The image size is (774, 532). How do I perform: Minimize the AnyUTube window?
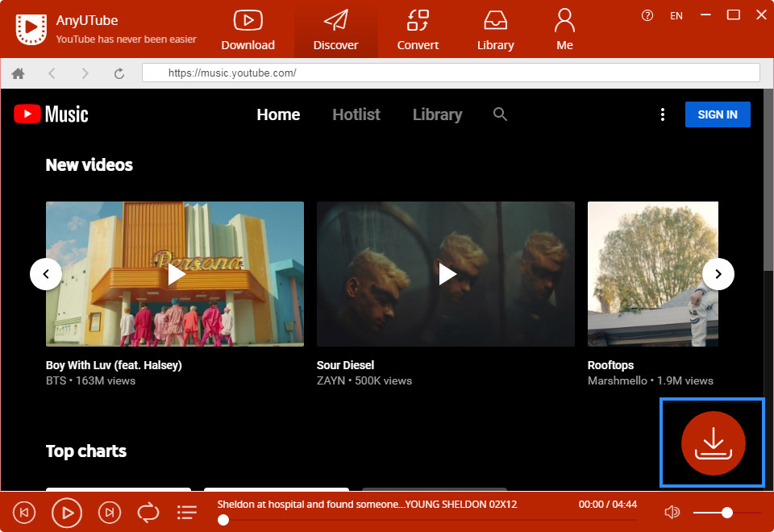click(x=706, y=15)
